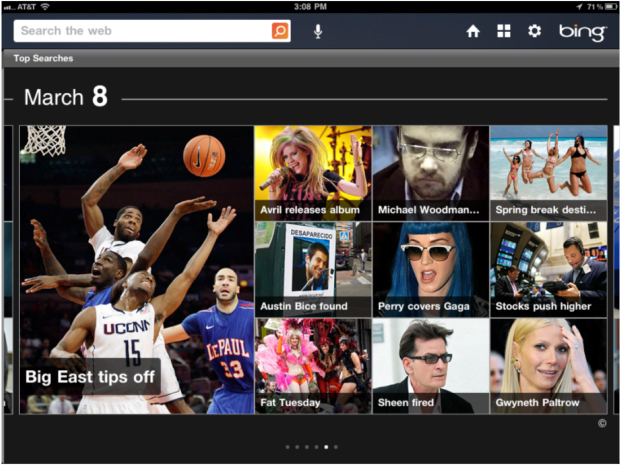Activate voice search microphone

[318, 31]
